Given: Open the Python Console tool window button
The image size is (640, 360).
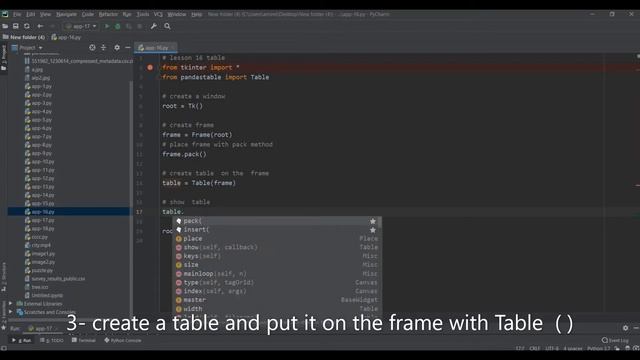Looking at the screenshot, I should point(123,340).
